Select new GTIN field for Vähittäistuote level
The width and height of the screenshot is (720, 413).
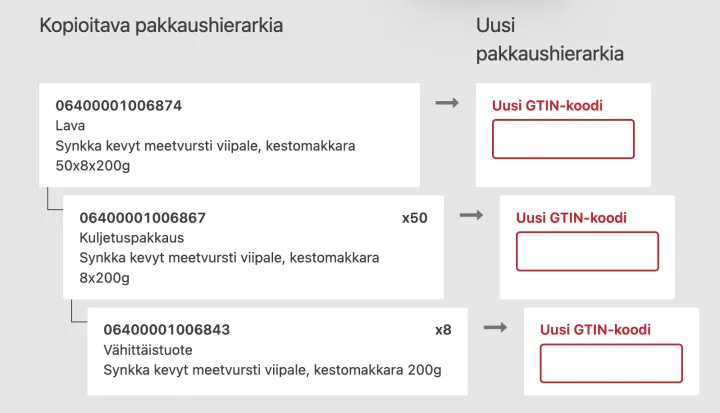[611, 363]
